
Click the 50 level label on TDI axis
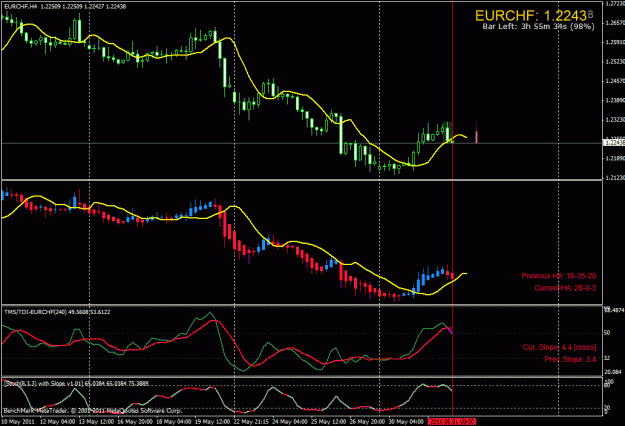tap(607, 332)
